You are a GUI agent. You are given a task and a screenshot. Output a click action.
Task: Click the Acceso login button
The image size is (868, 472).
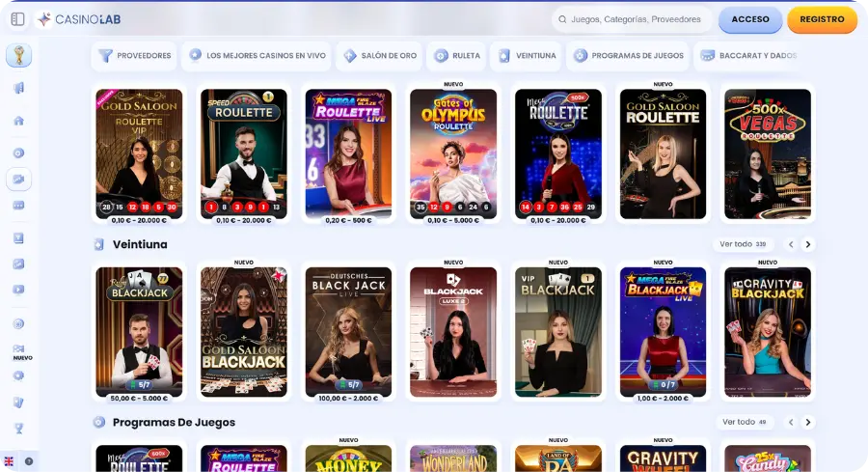coord(750,19)
